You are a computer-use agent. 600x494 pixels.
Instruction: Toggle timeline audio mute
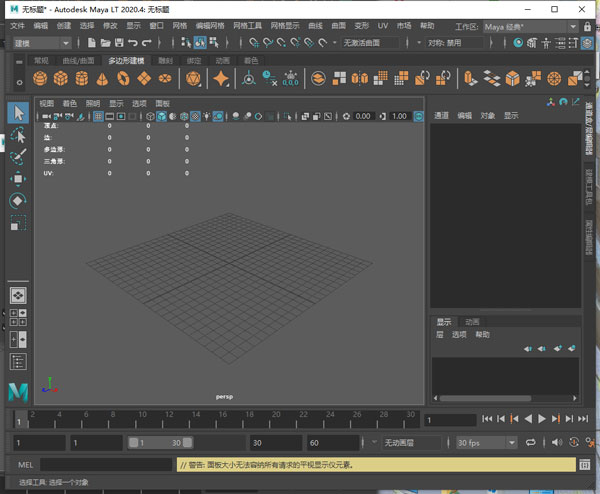click(x=556, y=443)
